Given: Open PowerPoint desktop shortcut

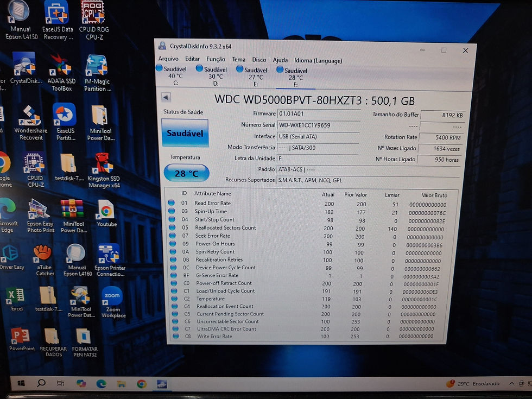Looking at the screenshot, I should click(21, 339).
